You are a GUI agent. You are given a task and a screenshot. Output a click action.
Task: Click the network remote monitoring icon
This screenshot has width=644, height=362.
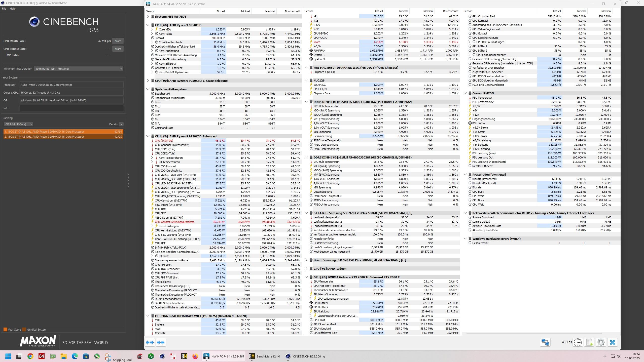[545, 342]
